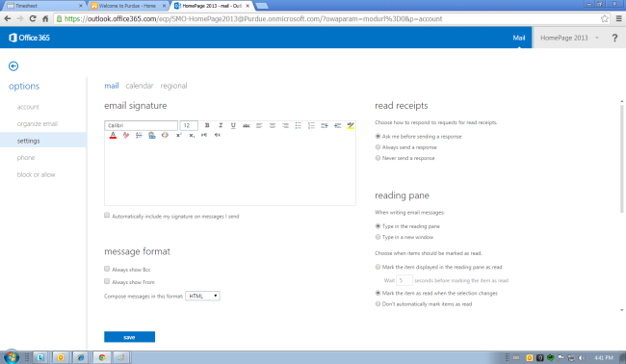Click the Office 365 logo
This screenshot has width=626, height=364.
pos(29,38)
